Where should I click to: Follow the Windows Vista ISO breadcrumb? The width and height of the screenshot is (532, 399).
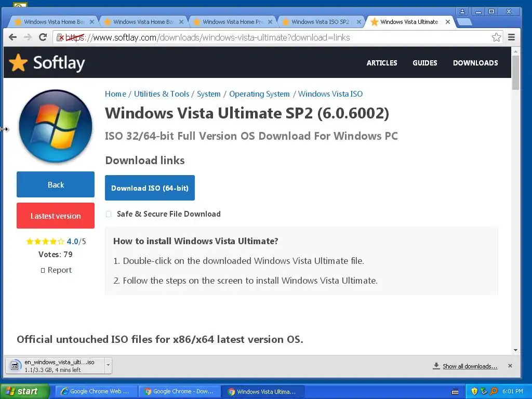tap(330, 94)
